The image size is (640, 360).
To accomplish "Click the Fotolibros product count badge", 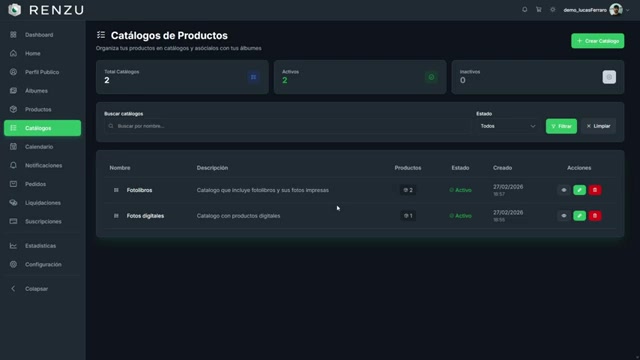I will pos(408,190).
